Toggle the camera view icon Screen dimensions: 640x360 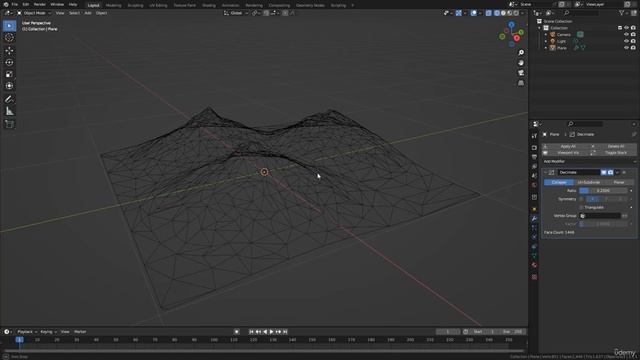pyautogui.click(x=521, y=73)
